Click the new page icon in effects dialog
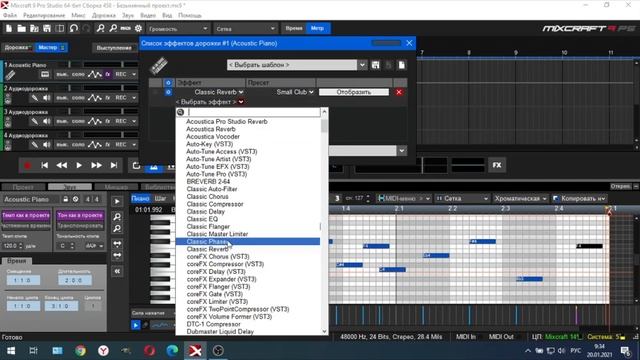The height and width of the screenshot is (360, 640). click(x=402, y=65)
